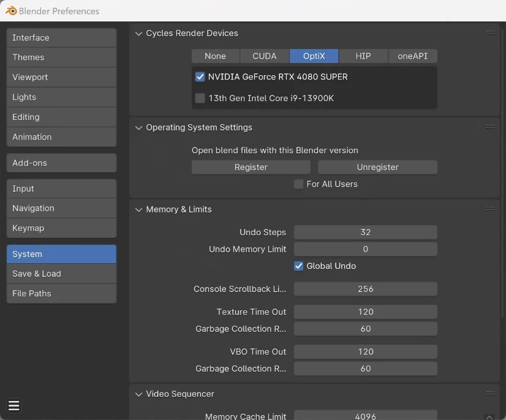The height and width of the screenshot is (420, 506).
Task: Click the Register button
Action: [251, 167]
